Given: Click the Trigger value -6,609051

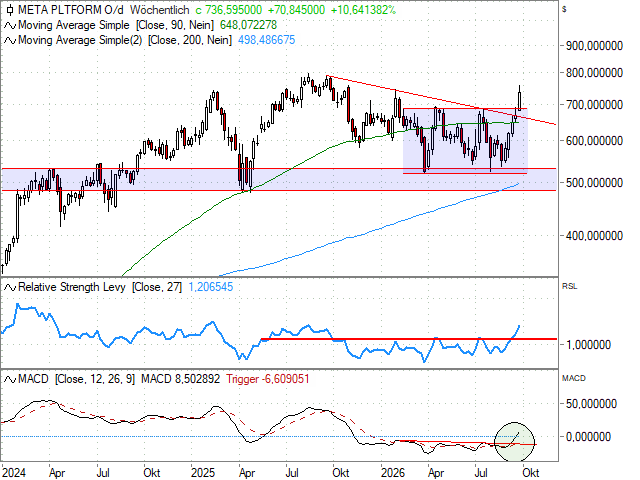Looking at the screenshot, I should [x=268, y=379].
